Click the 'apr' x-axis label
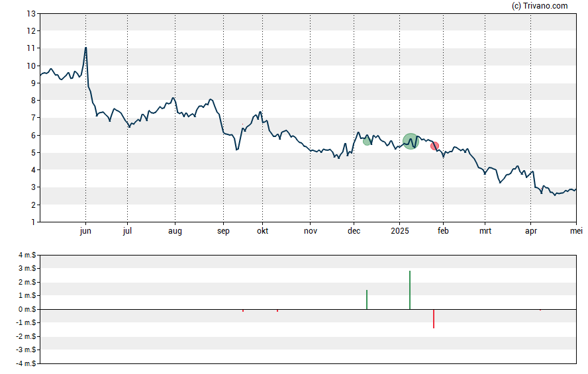This screenshot has width=588, height=374. [530, 231]
